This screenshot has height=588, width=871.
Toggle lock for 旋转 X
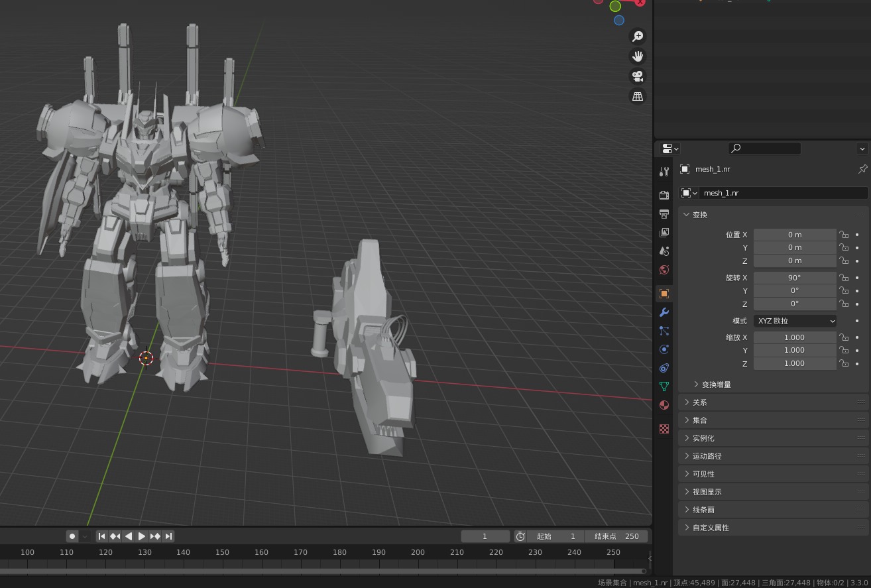point(844,278)
